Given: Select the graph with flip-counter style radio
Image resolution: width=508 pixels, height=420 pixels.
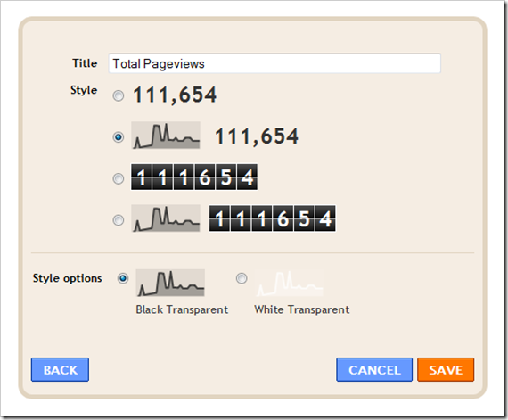Looking at the screenshot, I should click(x=119, y=220).
